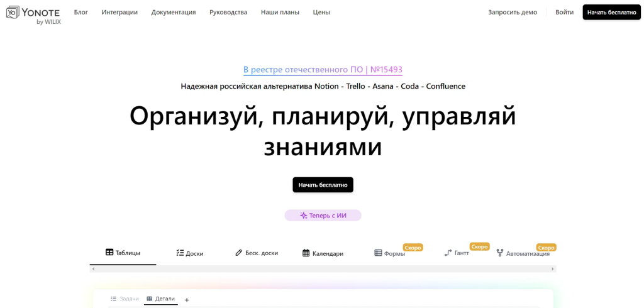
Task: Click the Скоро badge above Формы
Action: [x=413, y=247]
